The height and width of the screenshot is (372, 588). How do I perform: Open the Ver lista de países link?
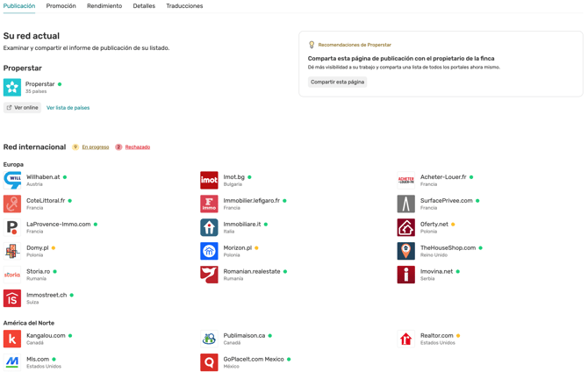pyautogui.click(x=68, y=108)
